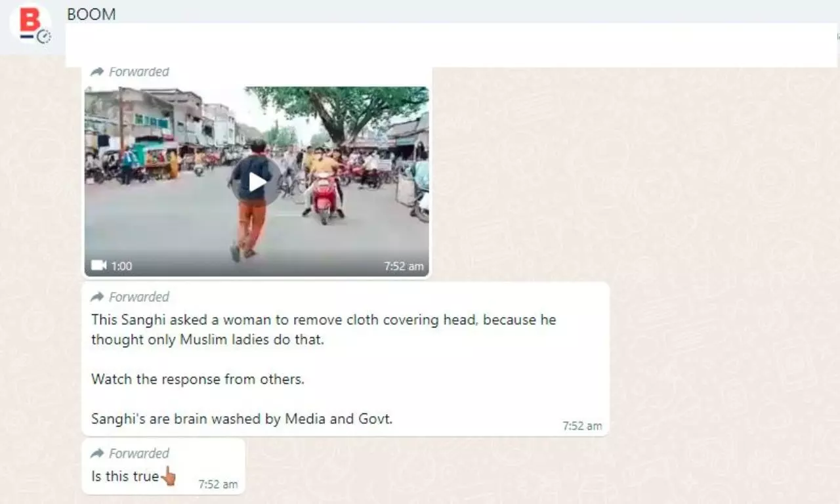Click the Forwarded label above the video
The width and height of the screenshot is (840, 504).
click(x=138, y=72)
